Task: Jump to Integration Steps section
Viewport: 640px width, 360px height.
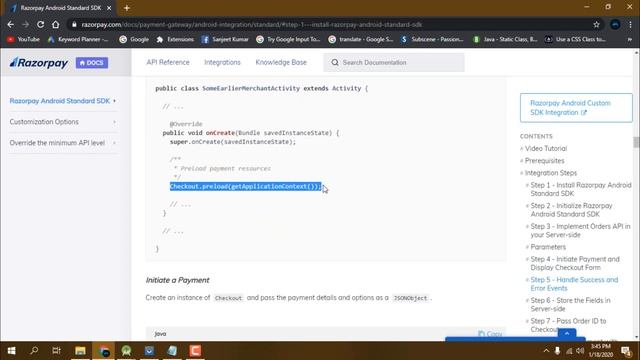Action: tap(551, 173)
